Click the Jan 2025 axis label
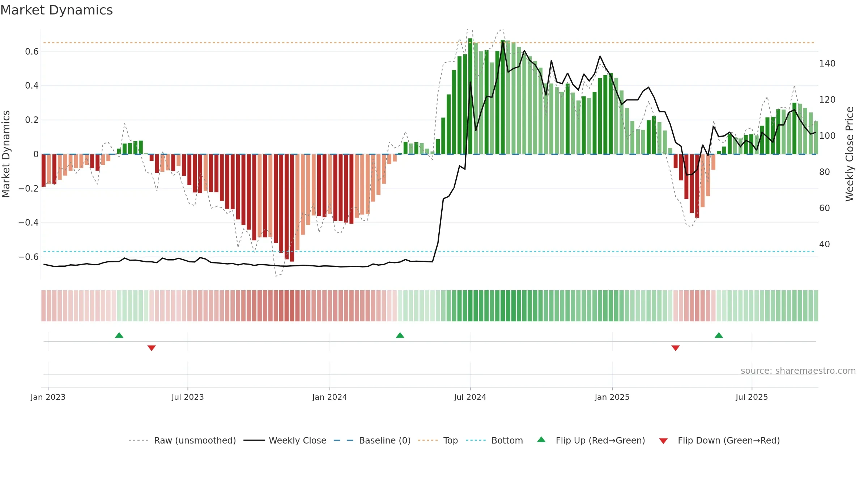The image size is (868, 488). (612, 397)
